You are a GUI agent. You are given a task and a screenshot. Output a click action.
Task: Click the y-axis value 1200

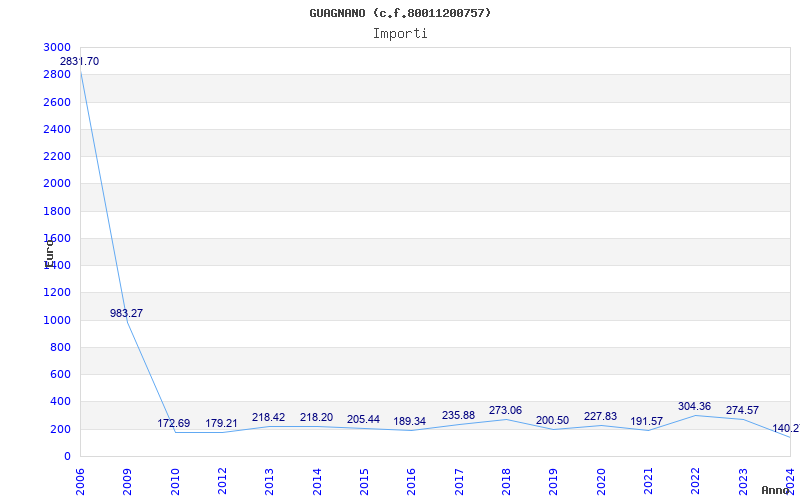(57, 293)
